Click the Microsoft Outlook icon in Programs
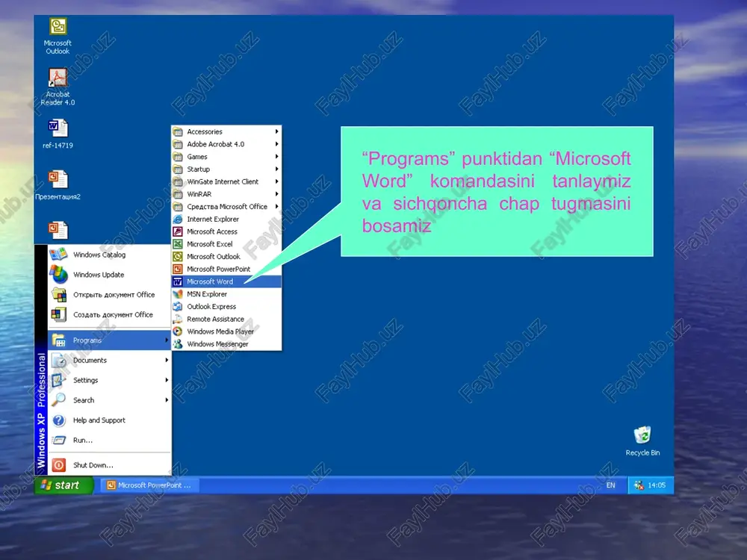 178,256
